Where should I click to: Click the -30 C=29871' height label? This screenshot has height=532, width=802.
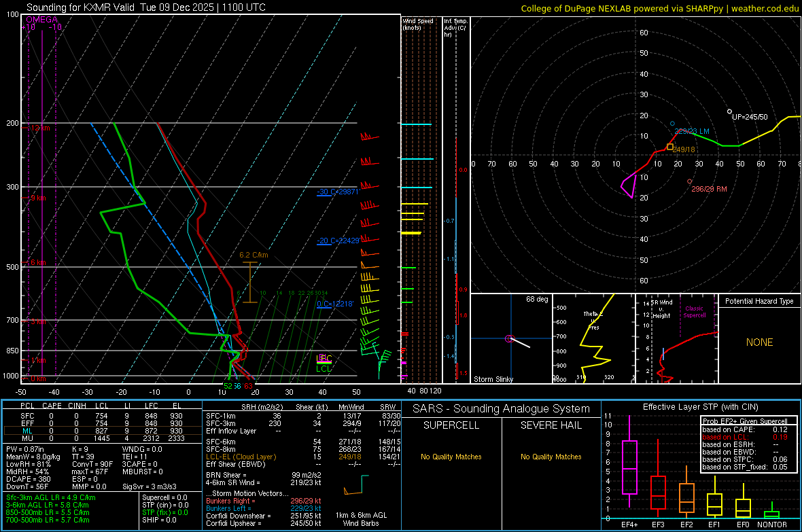(x=338, y=192)
